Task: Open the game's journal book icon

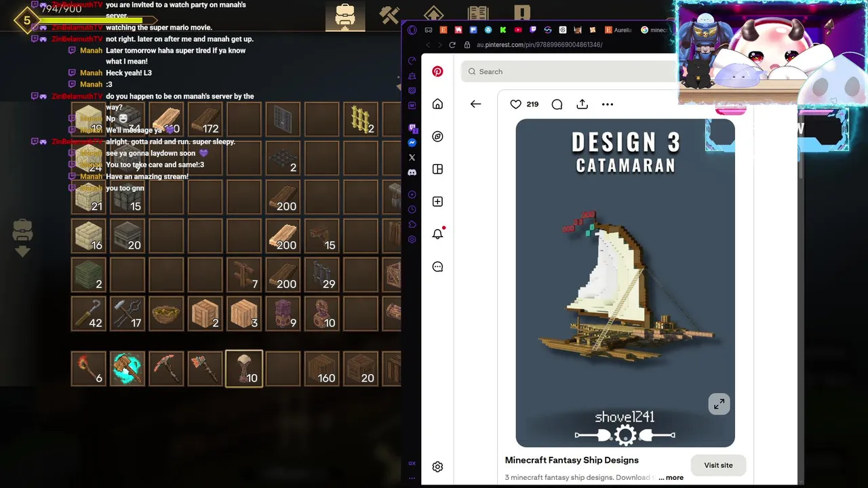Action: [x=478, y=14]
